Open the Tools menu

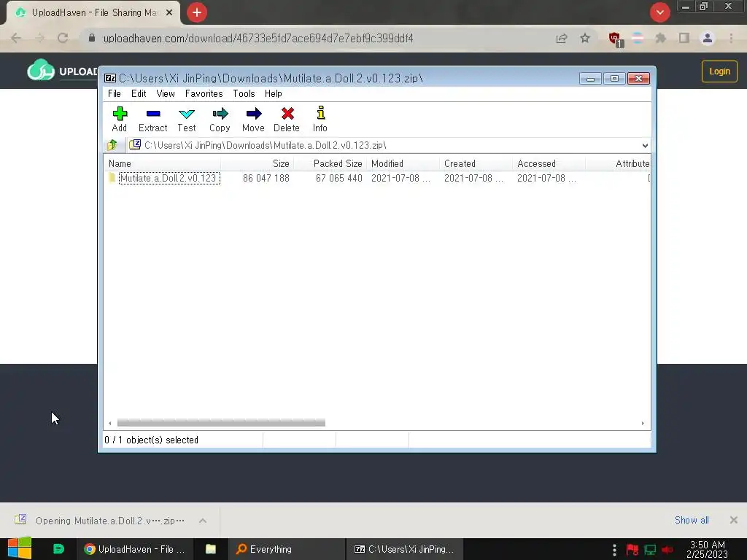pos(244,93)
